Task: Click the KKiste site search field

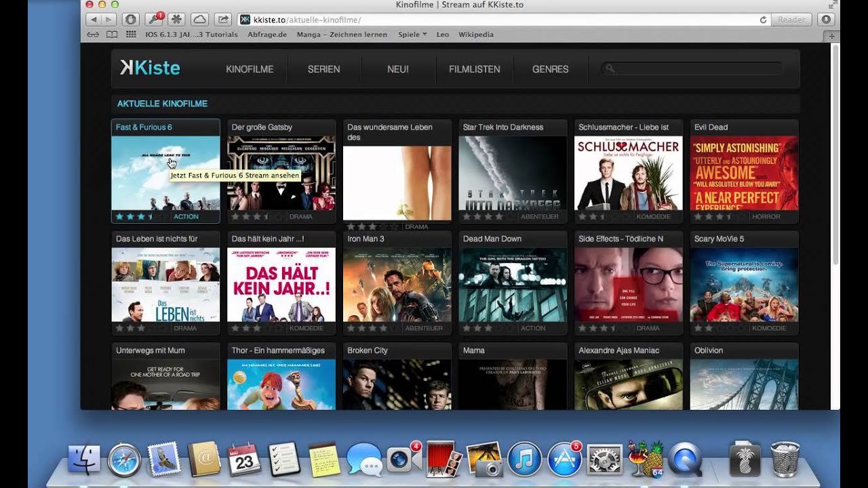Action: (x=692, y=68)
